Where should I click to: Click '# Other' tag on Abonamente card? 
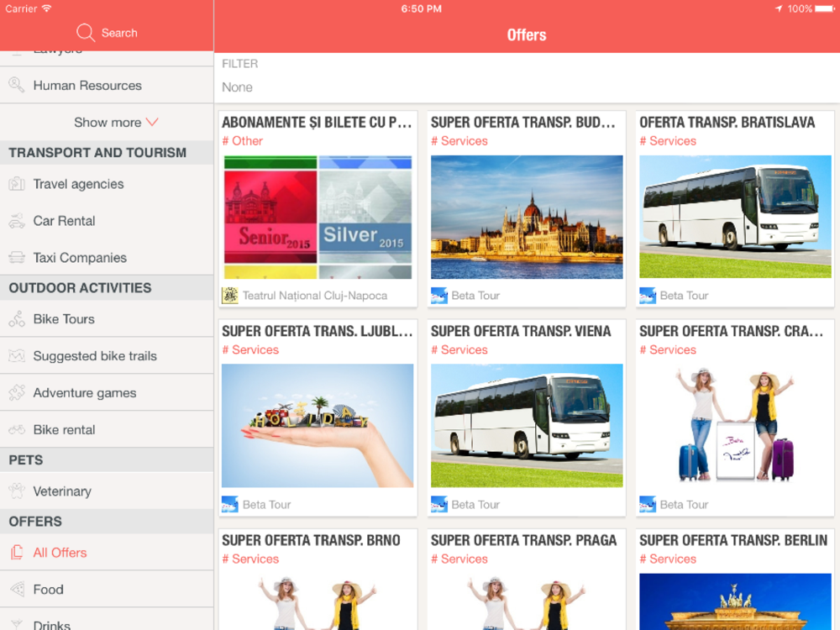click(242, 141)
